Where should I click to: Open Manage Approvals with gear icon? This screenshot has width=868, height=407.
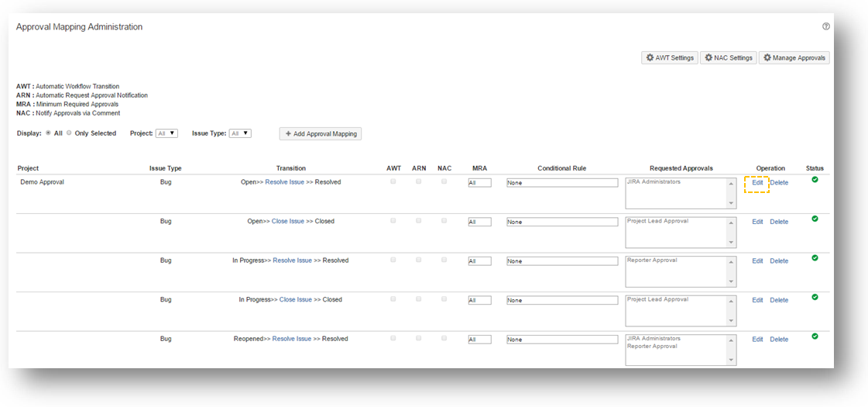[x=794, y=58]
